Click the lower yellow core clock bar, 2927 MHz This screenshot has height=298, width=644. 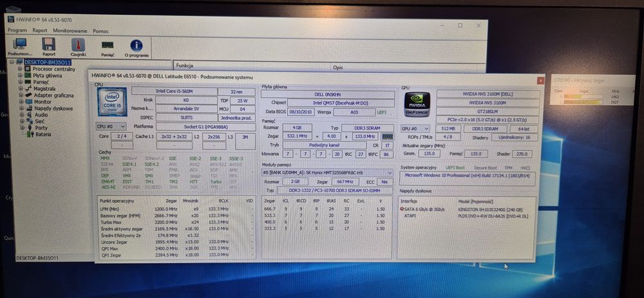(x=582, y=101)
